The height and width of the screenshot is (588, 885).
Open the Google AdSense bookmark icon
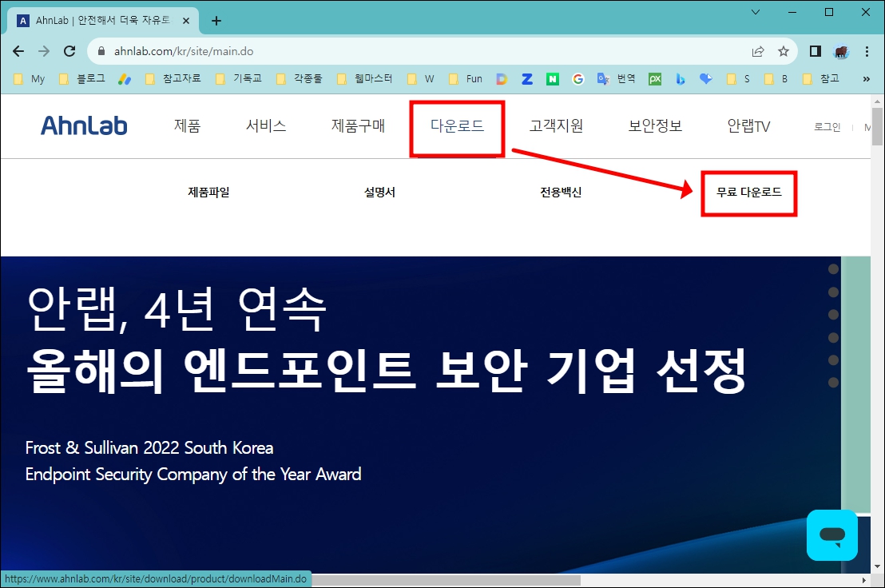[125, 79]
